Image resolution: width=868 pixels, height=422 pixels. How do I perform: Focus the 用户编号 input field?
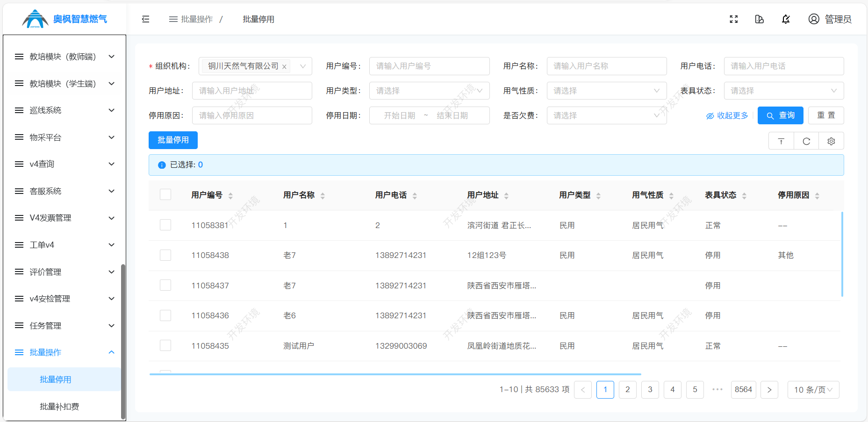click(429, 66)
